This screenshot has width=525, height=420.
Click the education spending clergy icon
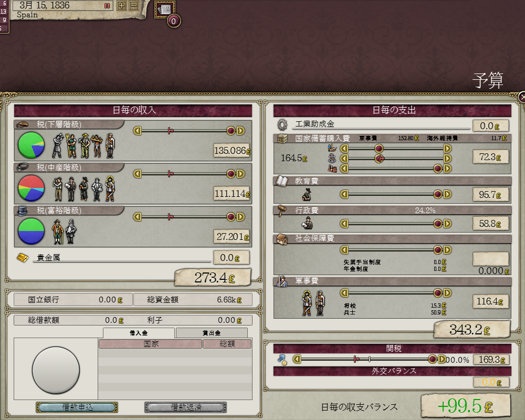(x=307, y=195)
